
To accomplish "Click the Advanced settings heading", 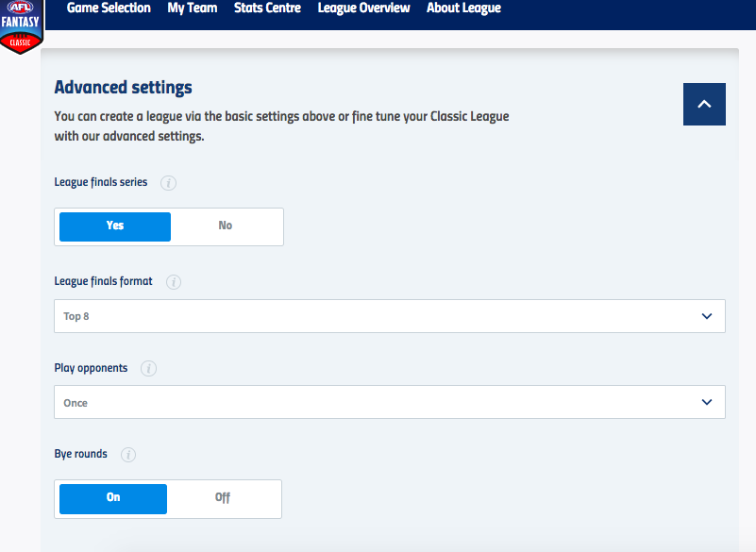I will point(123,88).
